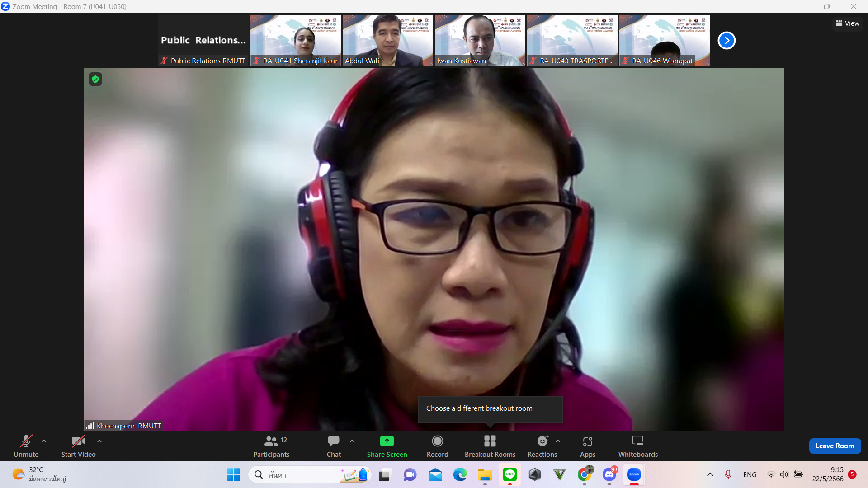Expand chat options arrow
The width and height of the screenshot is (868, 488).
pyautogui.click(x=352, y=441)
